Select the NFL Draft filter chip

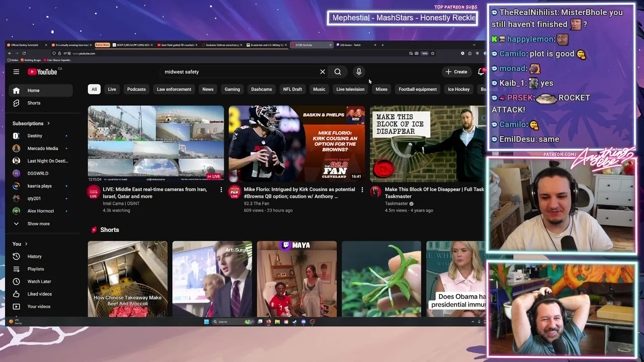292,89
